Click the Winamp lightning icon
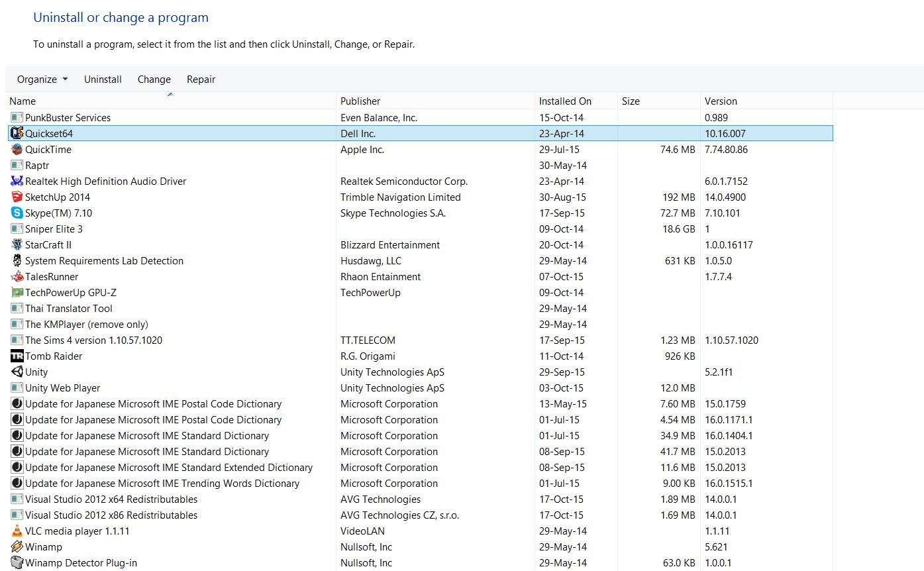The image size is (924, 571). [17, 546]
